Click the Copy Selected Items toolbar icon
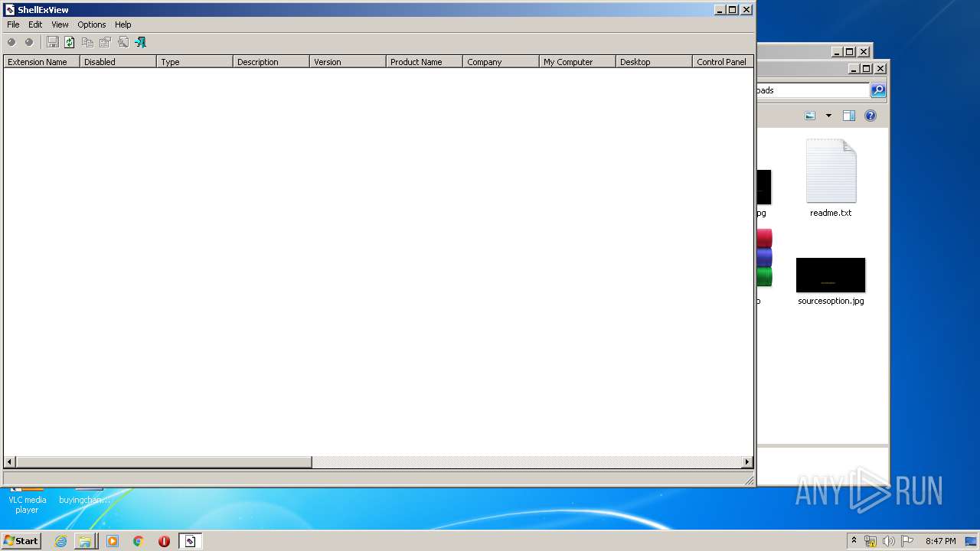The image size is (980, 551). pyautogui.click(x=87, y=42)
